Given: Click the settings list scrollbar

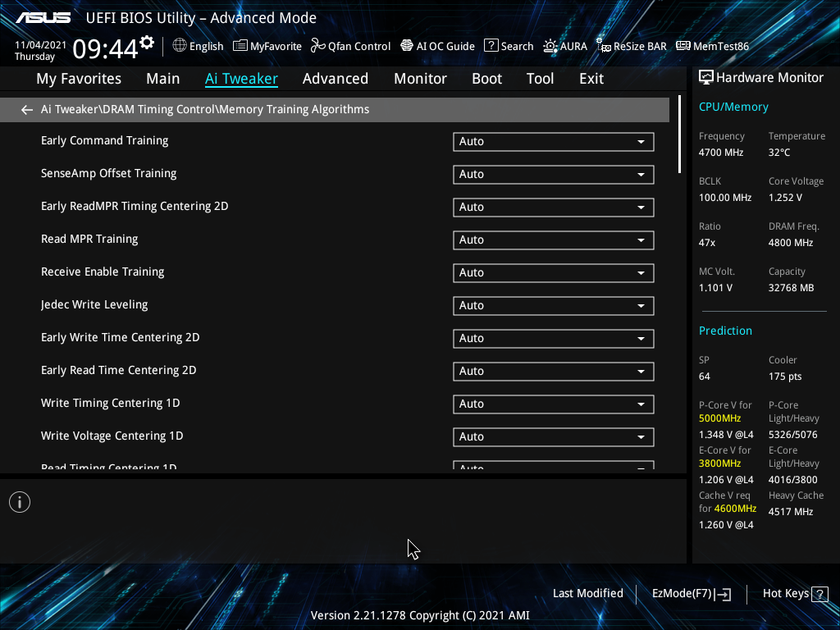Looking at the screenshot, I should pyautogui.click(x=679, y=135).
